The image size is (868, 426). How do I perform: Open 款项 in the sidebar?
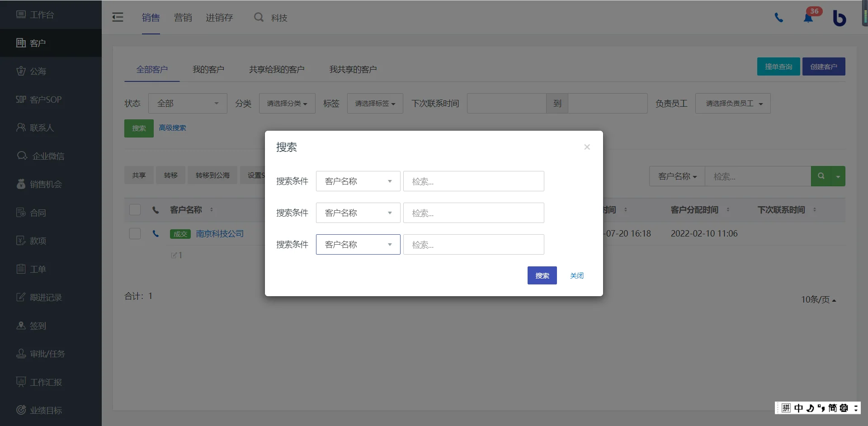[51, 241]
